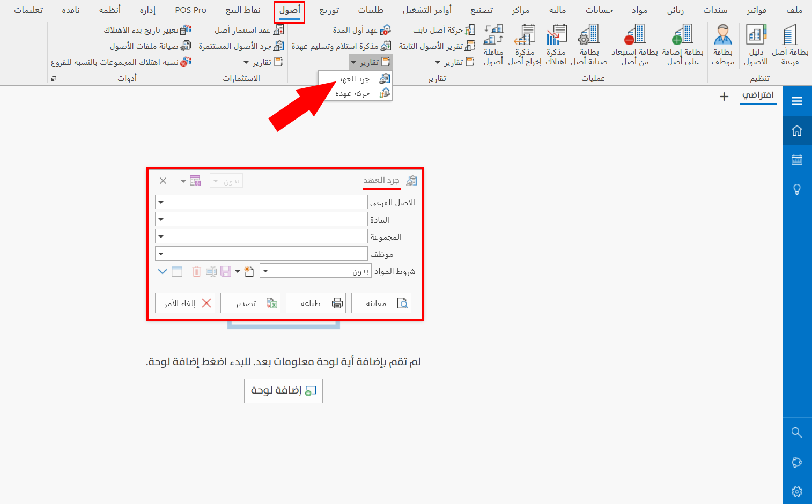Switch to فواتير ribbon tab
Image resolution: width=812 pixels, height=504 pixels.
(757, 10)
